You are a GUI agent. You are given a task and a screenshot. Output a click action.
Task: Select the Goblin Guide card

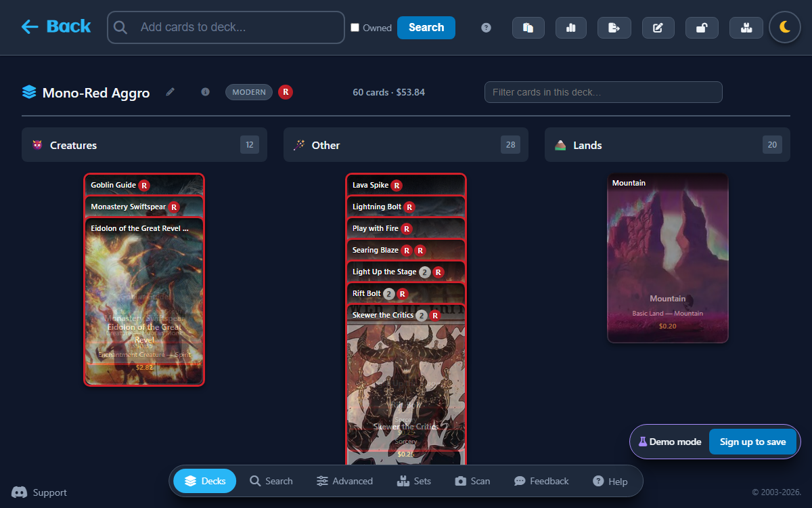(x=144, y=185)
